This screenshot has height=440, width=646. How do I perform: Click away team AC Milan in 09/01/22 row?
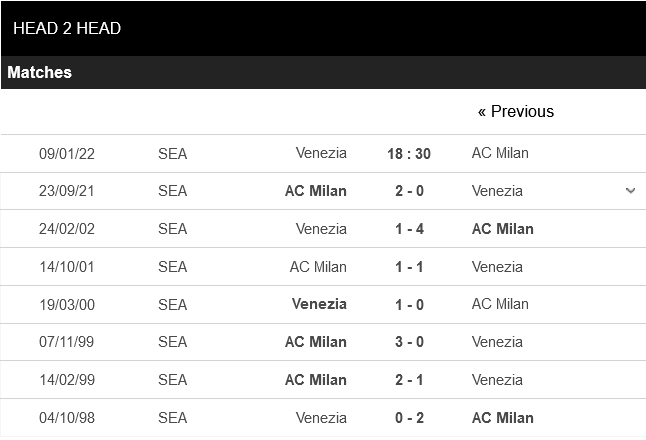(x=500, y=153)
